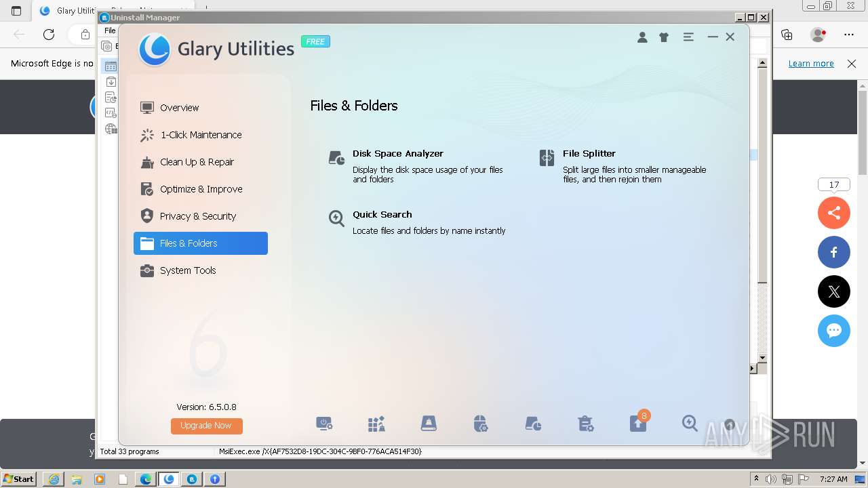Reload the page in Edge
The width and height of the screenshot is (868, 488).
pyautogui.click(x=49, y=35)
